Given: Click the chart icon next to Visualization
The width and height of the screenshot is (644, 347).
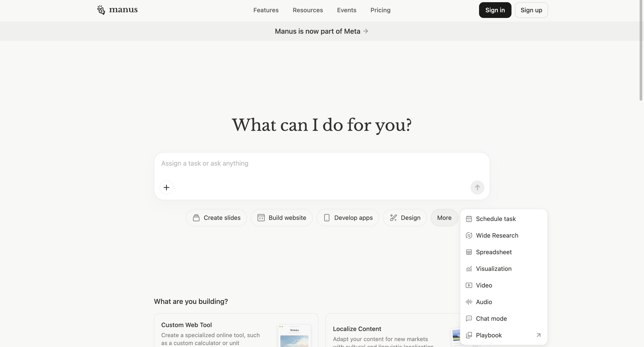Looking at the screenshot, I should pyautogui.click(x=469, y=269).
